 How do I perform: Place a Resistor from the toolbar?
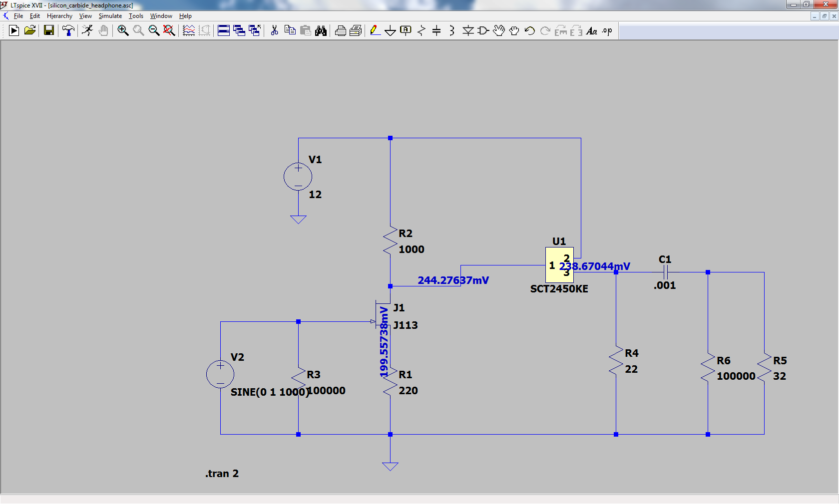[421, 31]
